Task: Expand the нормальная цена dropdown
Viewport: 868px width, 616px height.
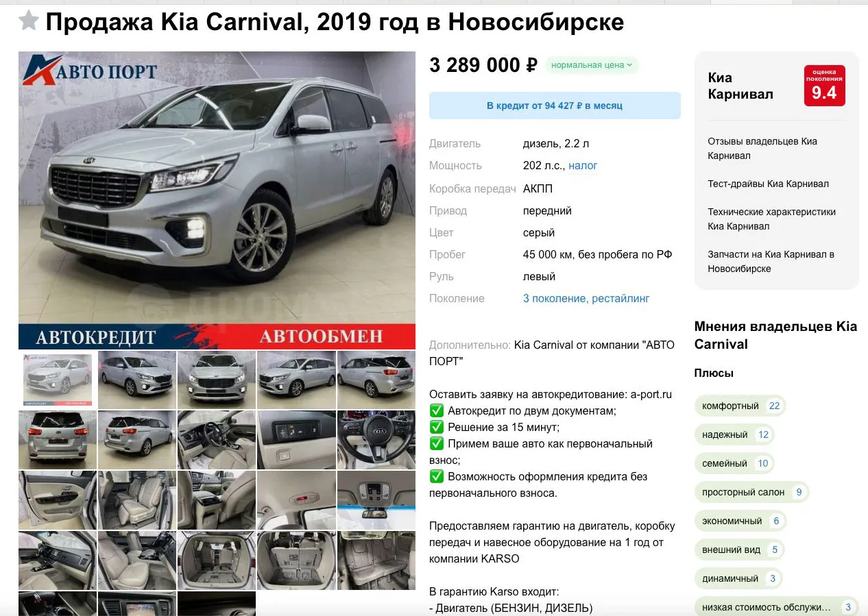Action: [x=592, y=65]
